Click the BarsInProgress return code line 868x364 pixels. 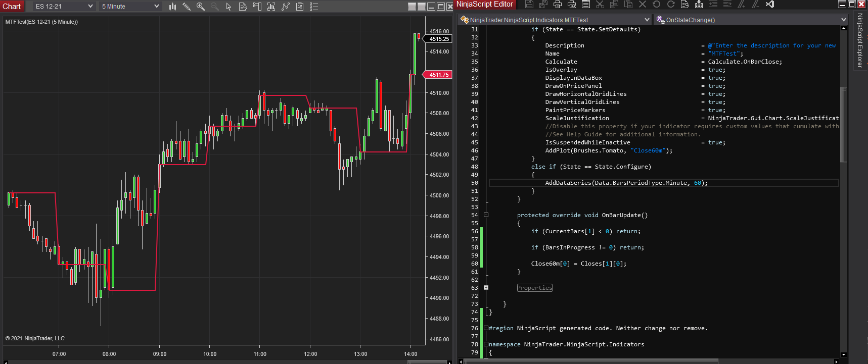(587, 247)
